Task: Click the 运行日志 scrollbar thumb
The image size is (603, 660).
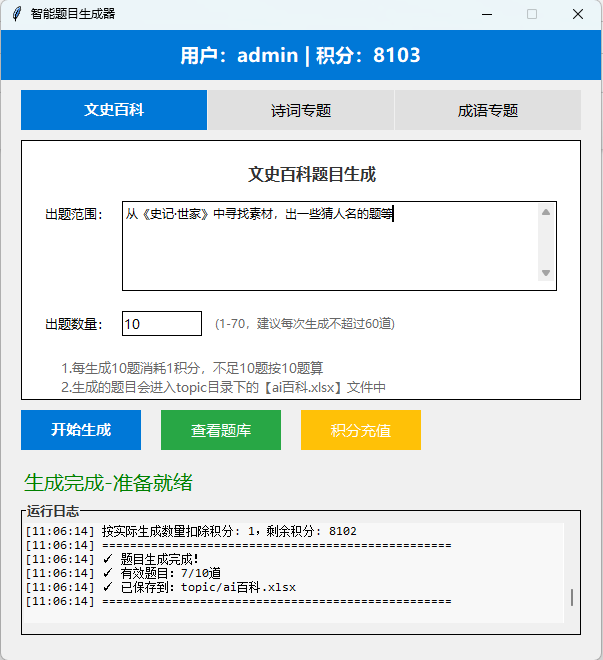Action: [572, 597]
